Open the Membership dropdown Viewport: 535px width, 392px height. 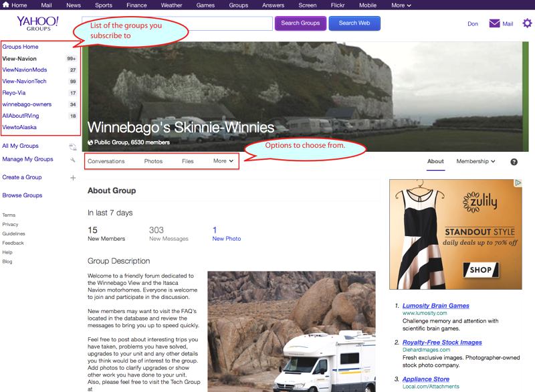pyautogui.click(x=475, y=161)
